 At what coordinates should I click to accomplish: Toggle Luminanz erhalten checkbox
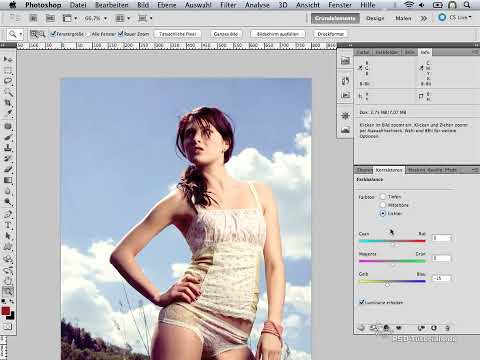(x=362, y=302)
